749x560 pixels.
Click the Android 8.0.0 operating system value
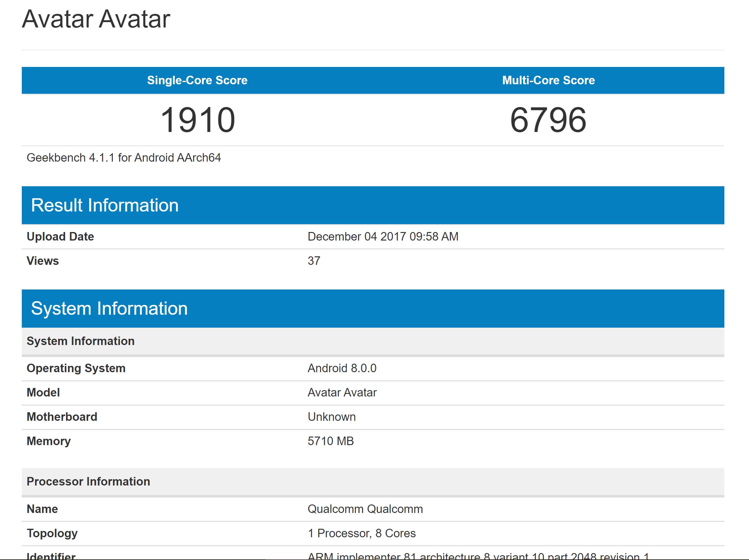(x=342, y=368)
